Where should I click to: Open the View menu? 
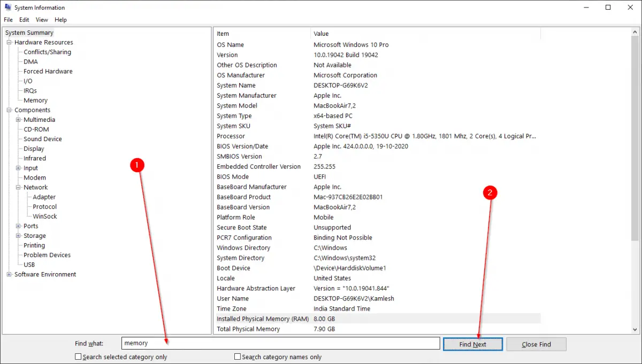[x=42, y=19]
